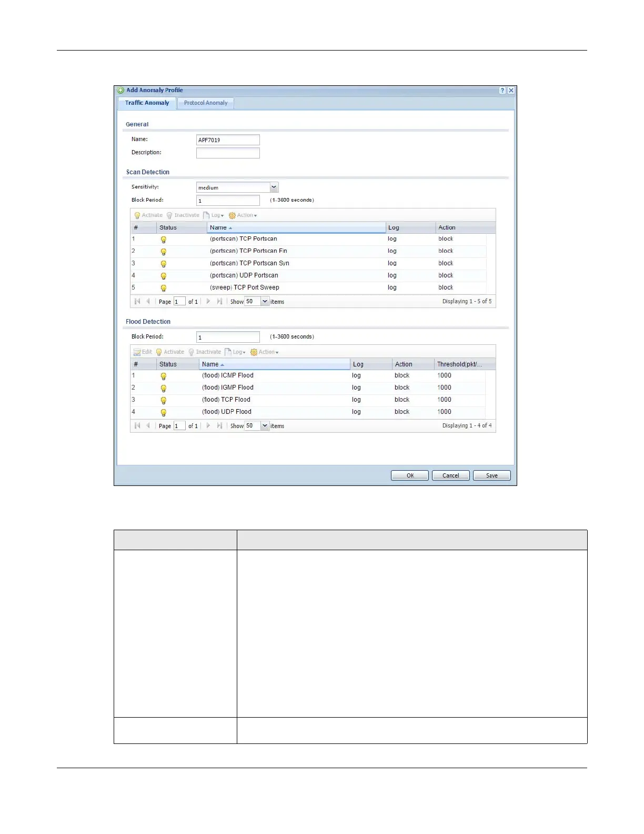The image size is (644, 834).
Task: Click Activate in Flood Detection toolbar
Action: [170, 352]
